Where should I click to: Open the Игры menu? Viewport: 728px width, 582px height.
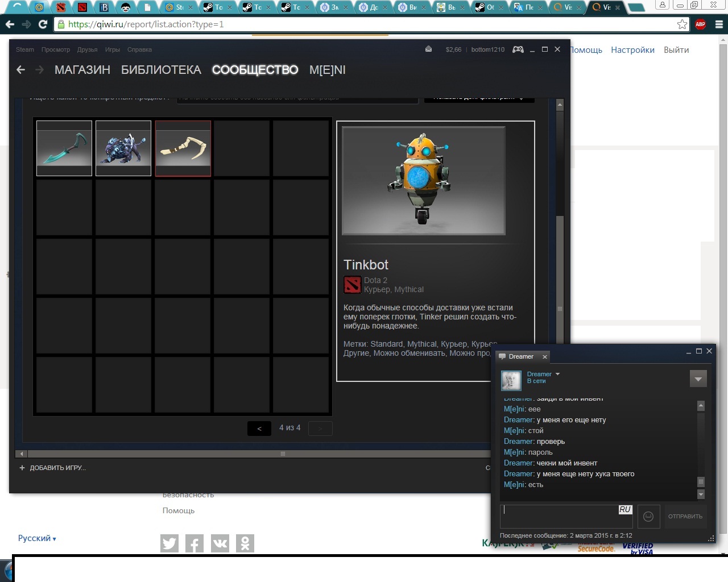[113, 49]
